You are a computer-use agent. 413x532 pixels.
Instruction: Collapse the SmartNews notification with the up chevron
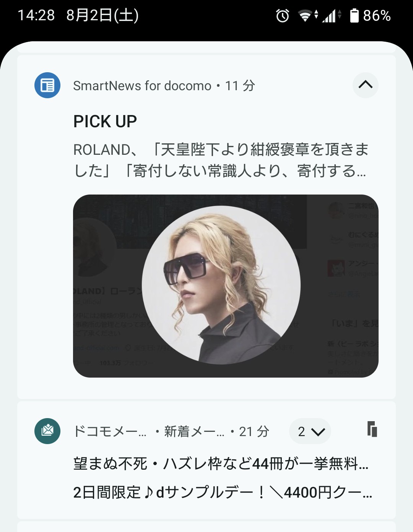(x=365, y=85)
